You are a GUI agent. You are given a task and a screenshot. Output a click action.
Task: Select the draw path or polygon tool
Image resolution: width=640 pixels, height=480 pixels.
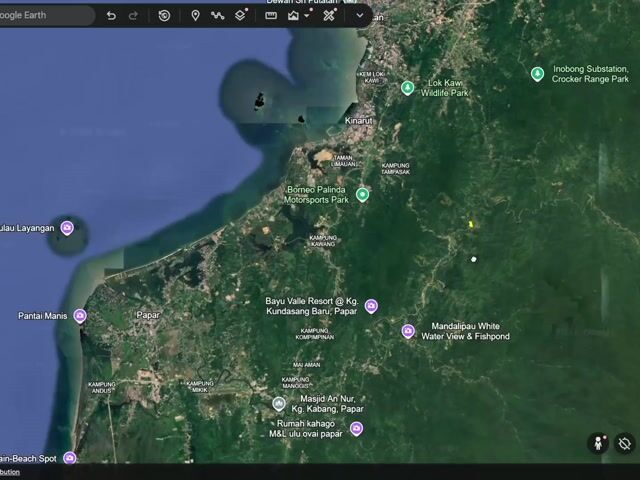tap(218, 16)
